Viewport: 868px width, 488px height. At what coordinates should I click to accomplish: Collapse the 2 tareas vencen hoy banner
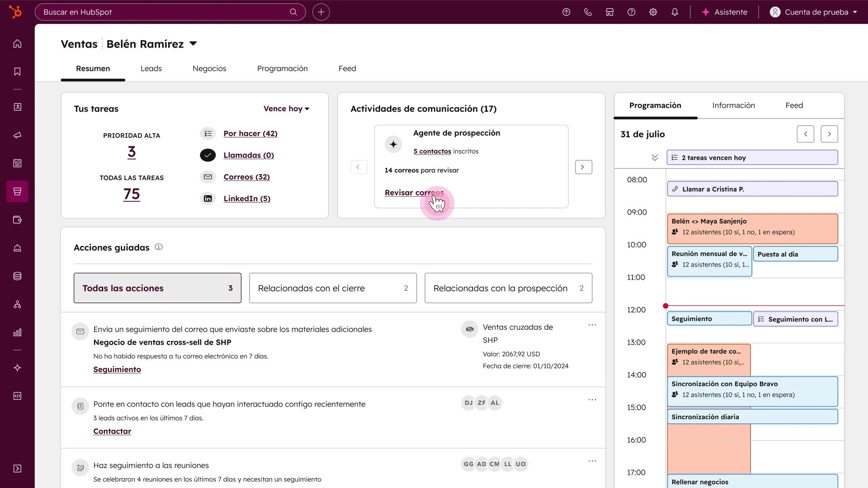pos(654,158)
